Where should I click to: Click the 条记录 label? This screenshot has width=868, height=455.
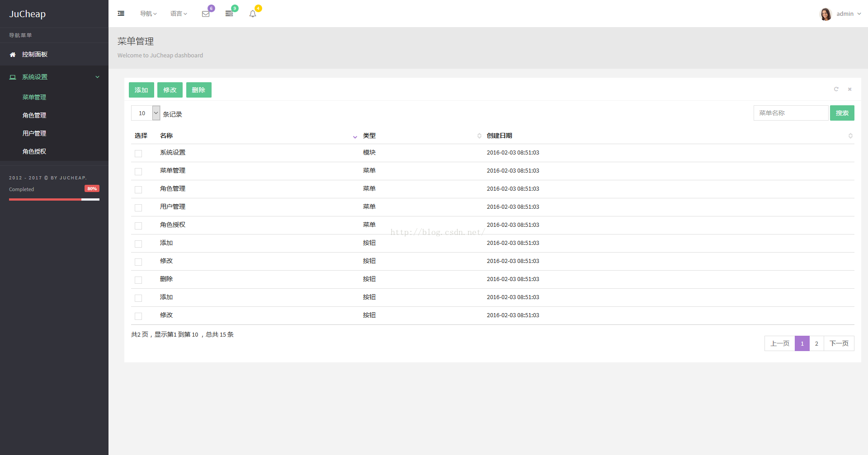coord(173,114)
